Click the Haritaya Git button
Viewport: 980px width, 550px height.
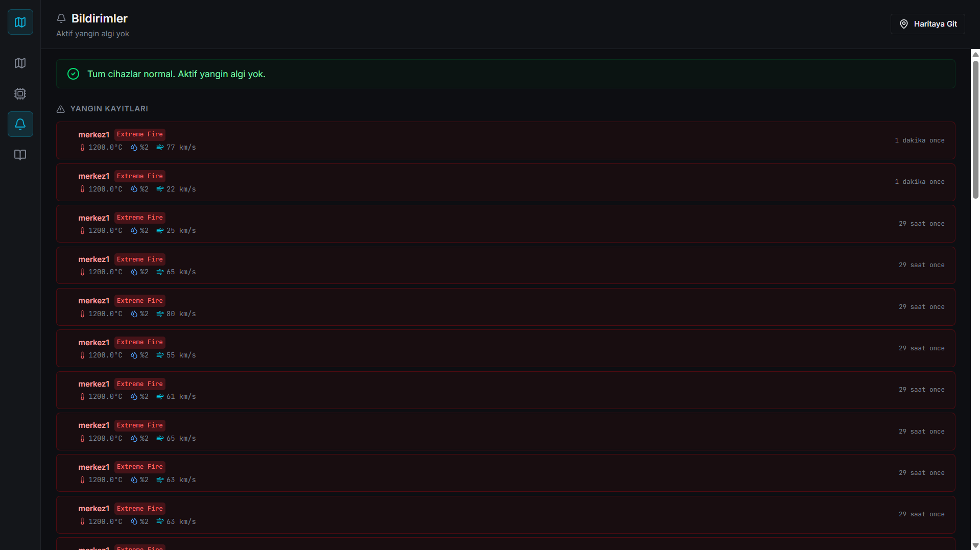coord(927,24)
